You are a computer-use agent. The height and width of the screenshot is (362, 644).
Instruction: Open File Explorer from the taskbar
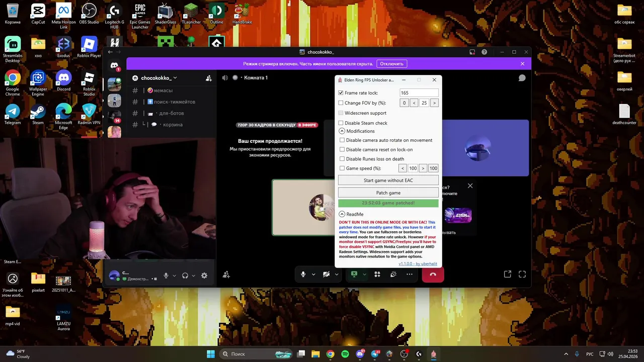315,354
